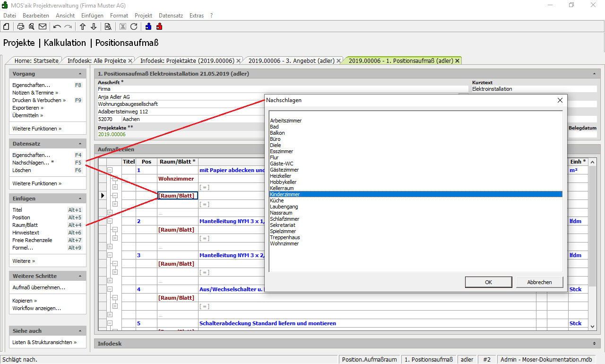Close the 1. Positionsaufmaß (adler) tab
The height and width of the screenshot is (364, 605).
click(x=457, y=61)
